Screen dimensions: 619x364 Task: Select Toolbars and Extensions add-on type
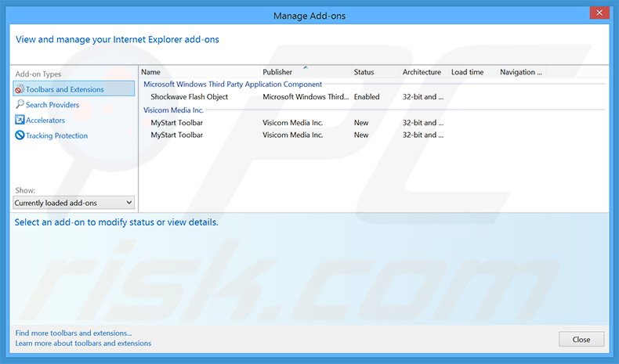point(74,88)
